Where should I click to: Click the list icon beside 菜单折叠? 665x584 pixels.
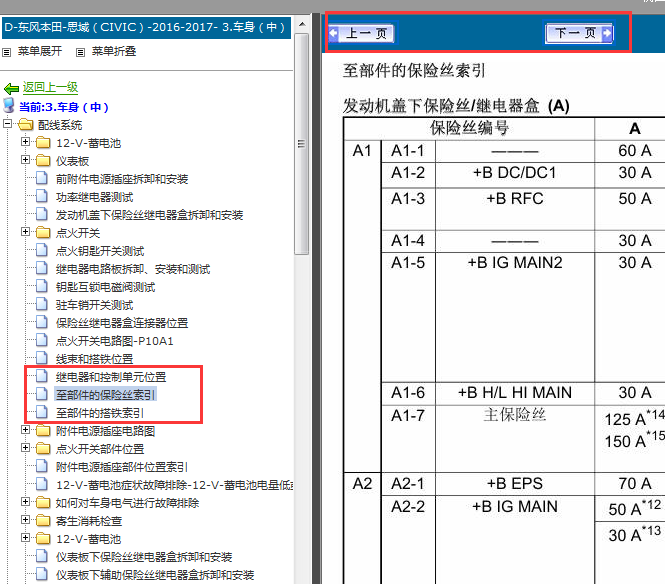tap(80, 53)
